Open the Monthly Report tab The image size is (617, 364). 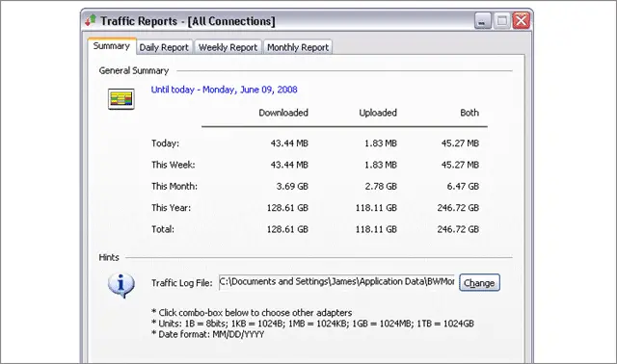[298, 47]
